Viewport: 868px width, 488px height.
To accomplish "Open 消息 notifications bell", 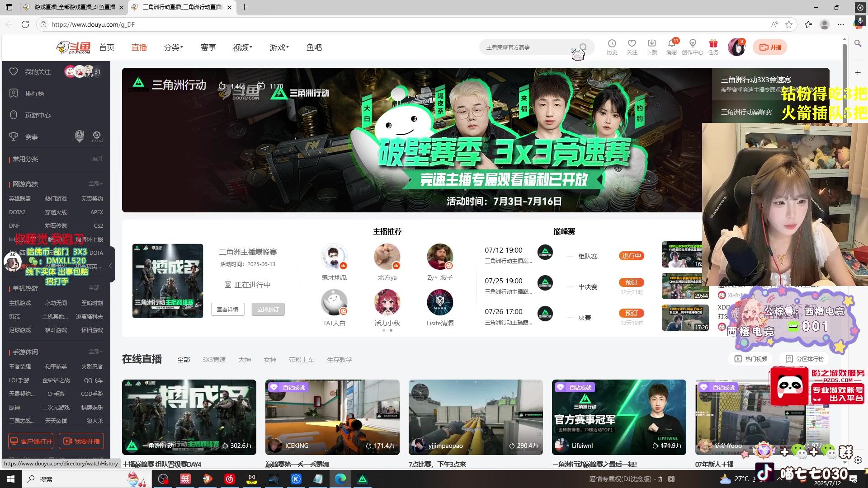I will 671,47.
